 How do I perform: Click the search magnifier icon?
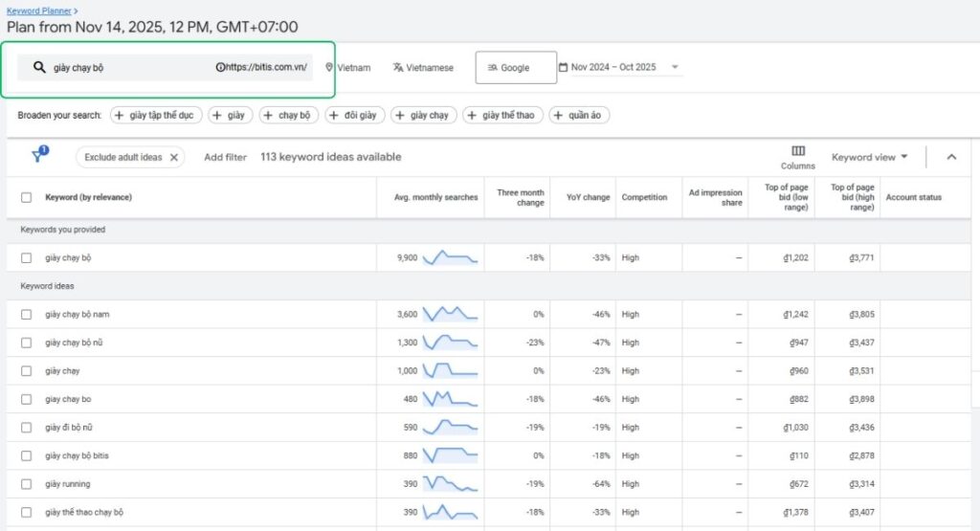(x=39, y=68)
